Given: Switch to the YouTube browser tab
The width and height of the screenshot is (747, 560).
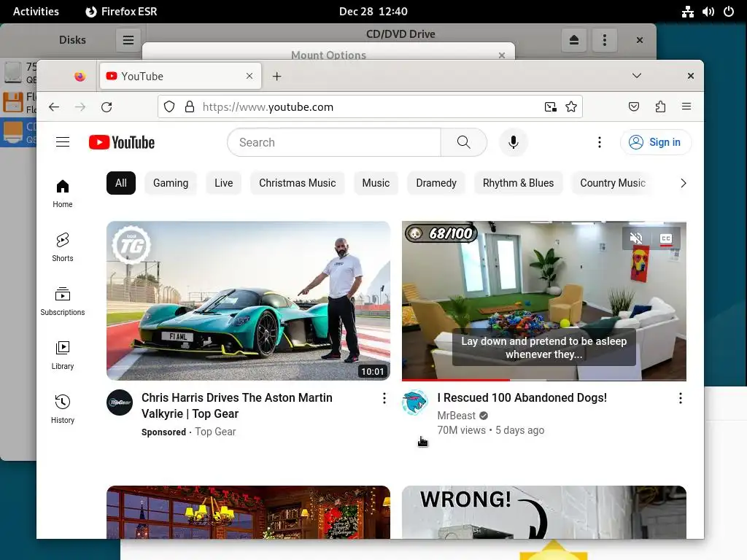Looking at the screenshot, I should click(181, 76).
